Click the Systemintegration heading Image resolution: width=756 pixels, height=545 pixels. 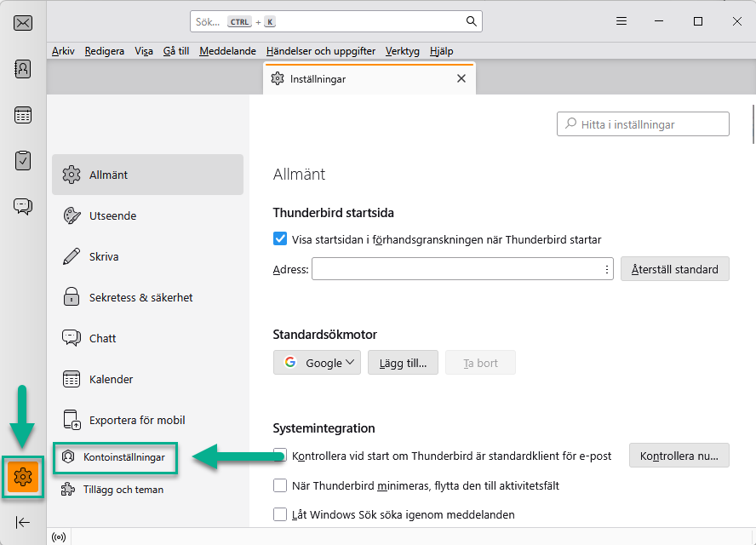324,428
